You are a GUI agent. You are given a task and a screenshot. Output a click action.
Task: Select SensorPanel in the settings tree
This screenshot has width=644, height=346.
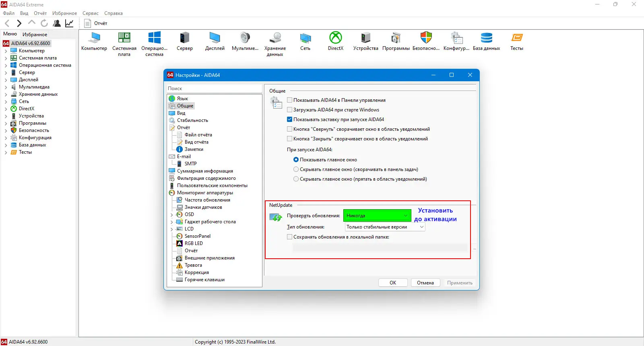pyautogui.click(x=197, y=236)
